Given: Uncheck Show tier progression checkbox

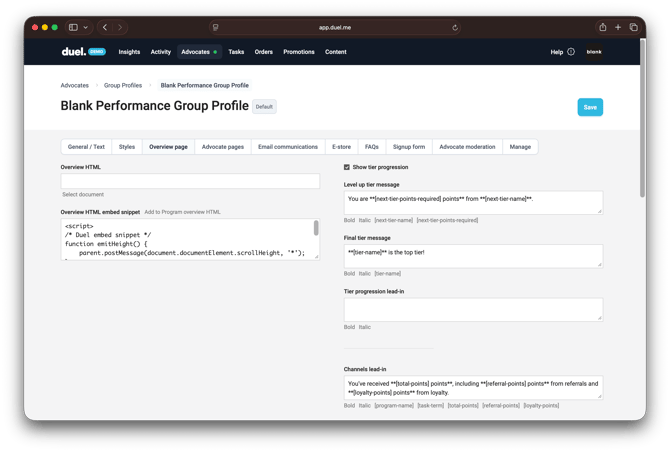Looking at the screenshot, I should (x=347, y=167).
